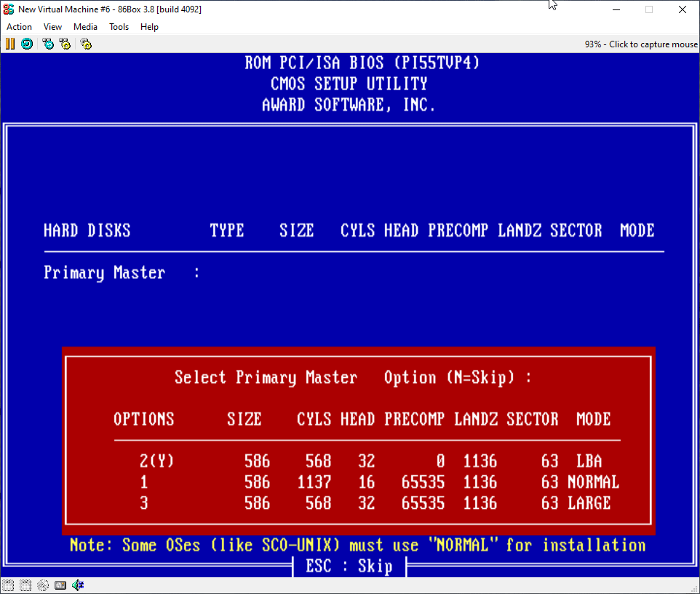
Task: Open the Media menu
Action: 85,27
